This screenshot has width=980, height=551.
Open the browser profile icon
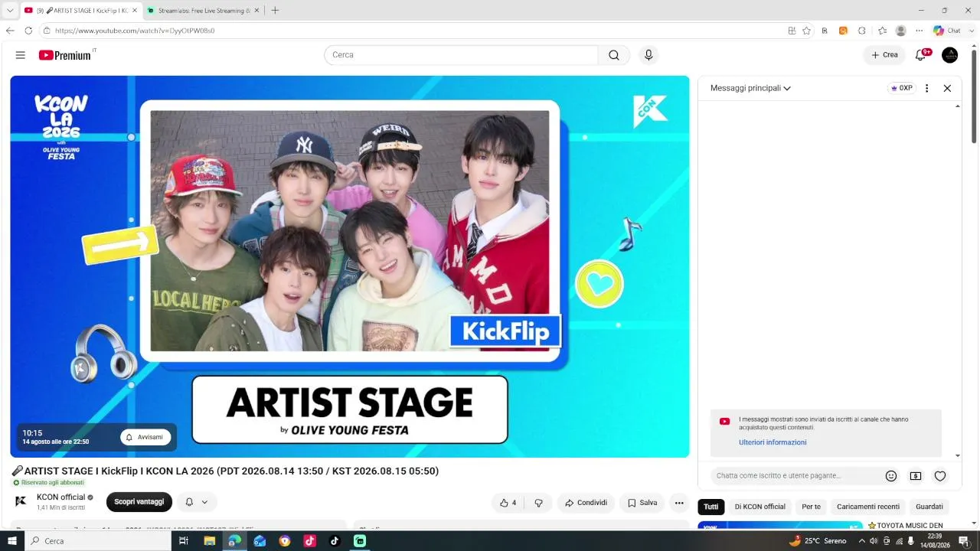(x=901, y=31)
